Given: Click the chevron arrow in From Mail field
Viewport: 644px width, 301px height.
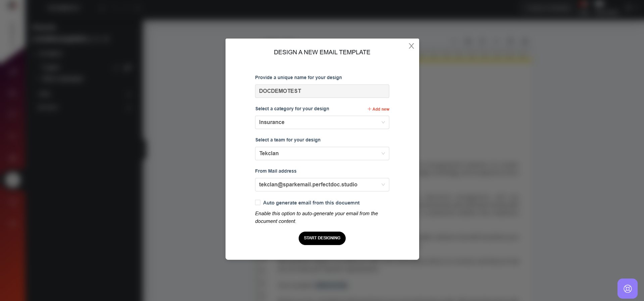Looking at the screenshot, I should [x=383, y=185].
